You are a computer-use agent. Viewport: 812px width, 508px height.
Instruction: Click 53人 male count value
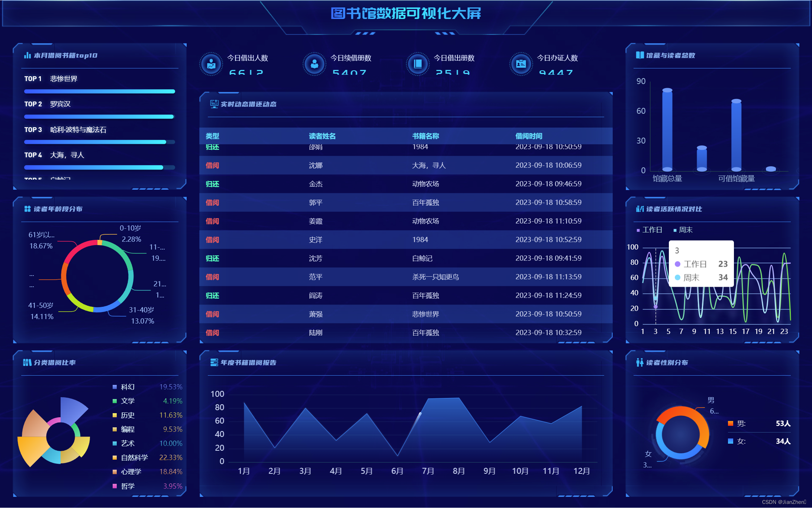pos(783,424)
